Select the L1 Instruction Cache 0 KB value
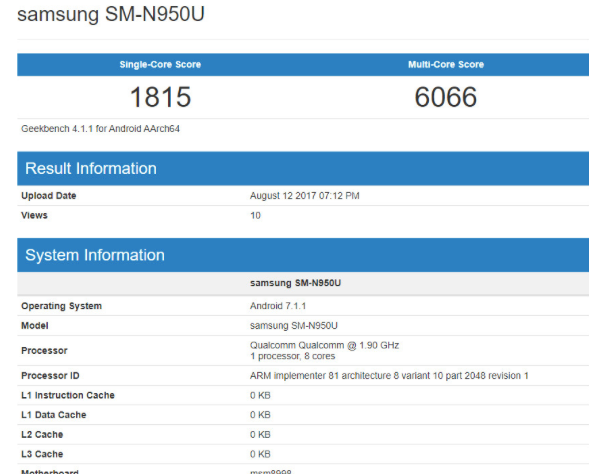 click(260, 395)
